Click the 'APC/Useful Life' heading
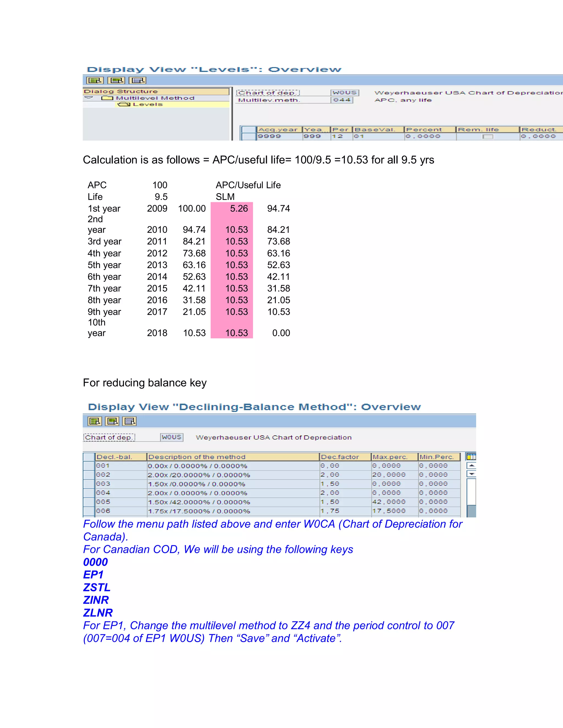 pos(248,185)
